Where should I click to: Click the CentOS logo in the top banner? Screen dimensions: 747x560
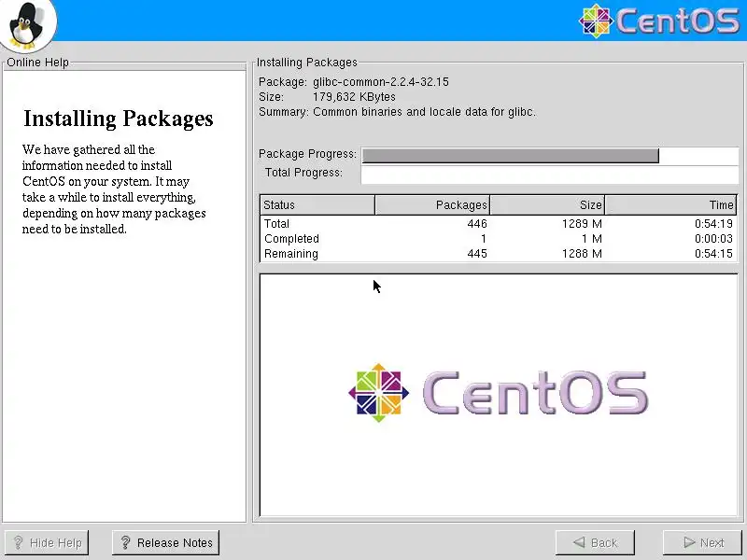click(659, 21)
